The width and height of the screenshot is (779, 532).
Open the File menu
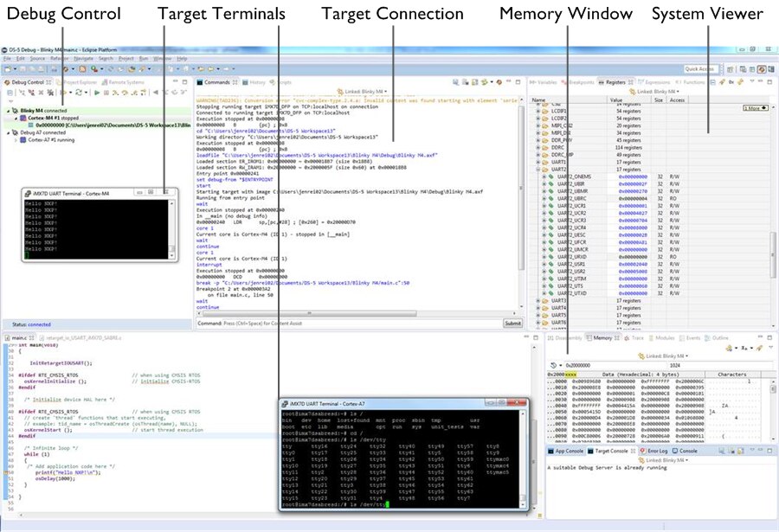[x=7, y=59]
